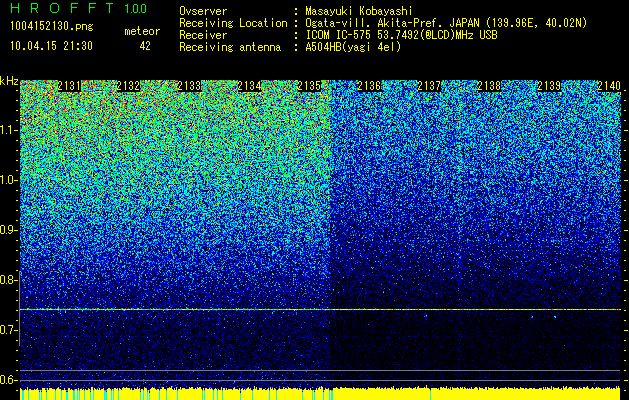Click the 2137 time marker
This screenshot has width=629, height=400.
(429, 86)
